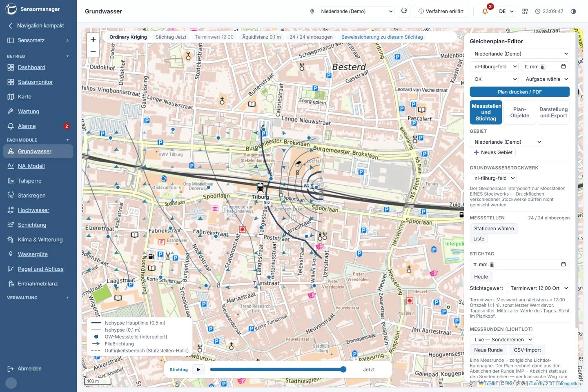This screenshot has height=392, width=588.
Task: Open Beweissicherung zu diesem Stichtag link
Action: [382, 37]
